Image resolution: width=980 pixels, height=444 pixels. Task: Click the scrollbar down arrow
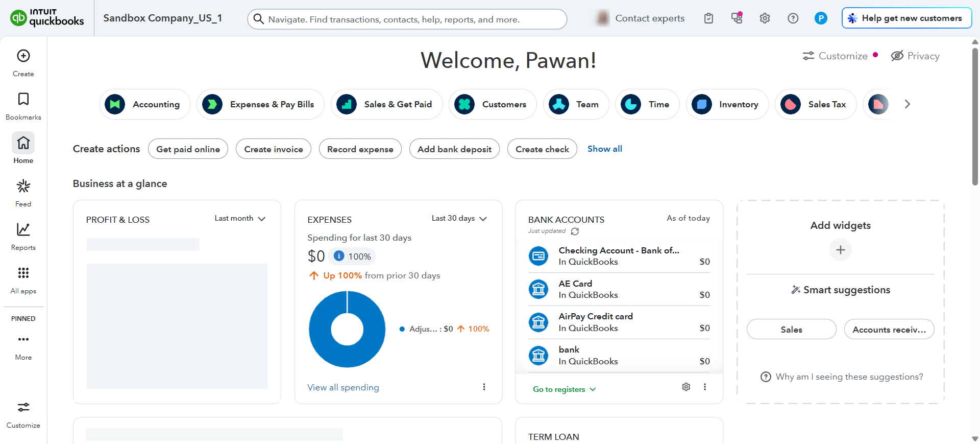point(975,439)
